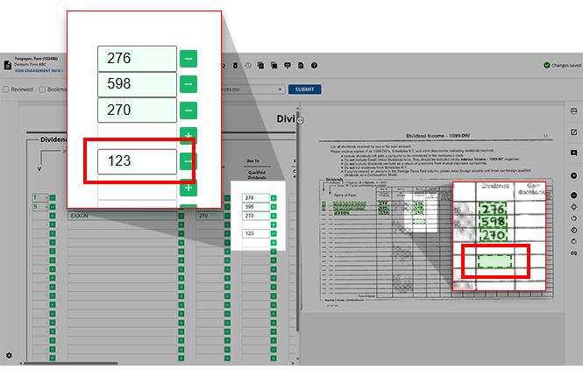
Task: Click the document refresh icon left of help
Action: click(x=301, y=66)
